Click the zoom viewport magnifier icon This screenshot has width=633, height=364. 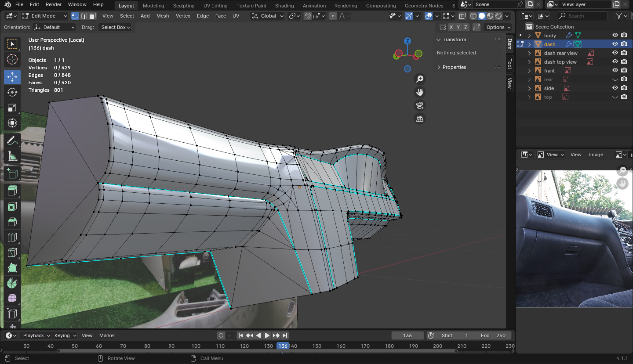[420, 79]
